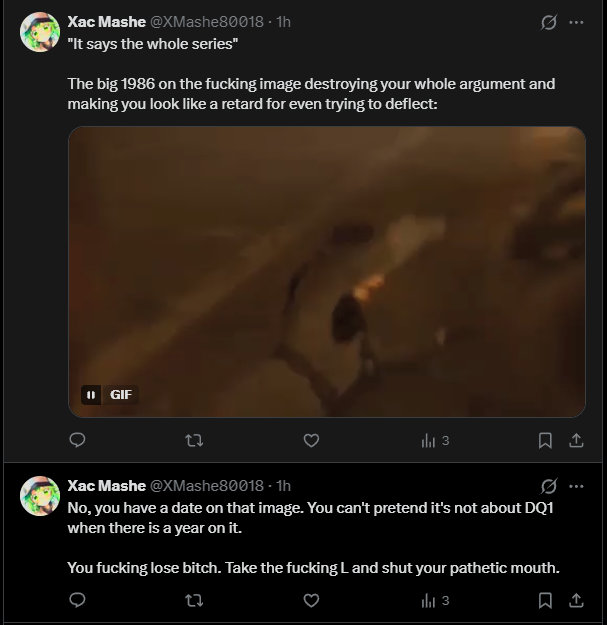Like the second tweet about DQ1

coord(311,600)
